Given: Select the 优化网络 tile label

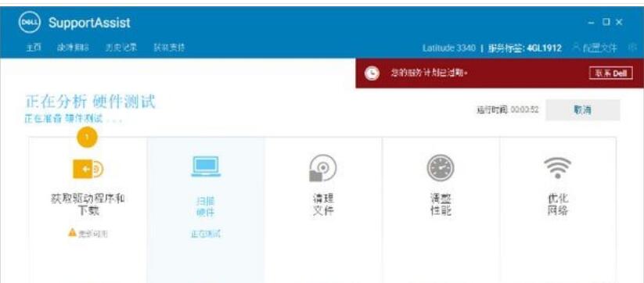Looking at the screenshot, I should 558,205.
